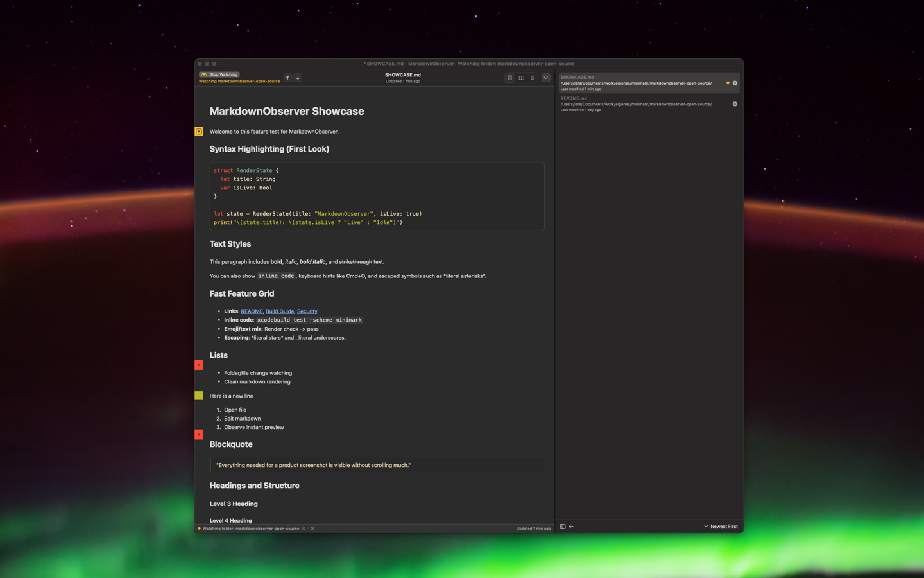Remove README.md from the file list
Screen dimensions: 924x578
coord(735,104)
